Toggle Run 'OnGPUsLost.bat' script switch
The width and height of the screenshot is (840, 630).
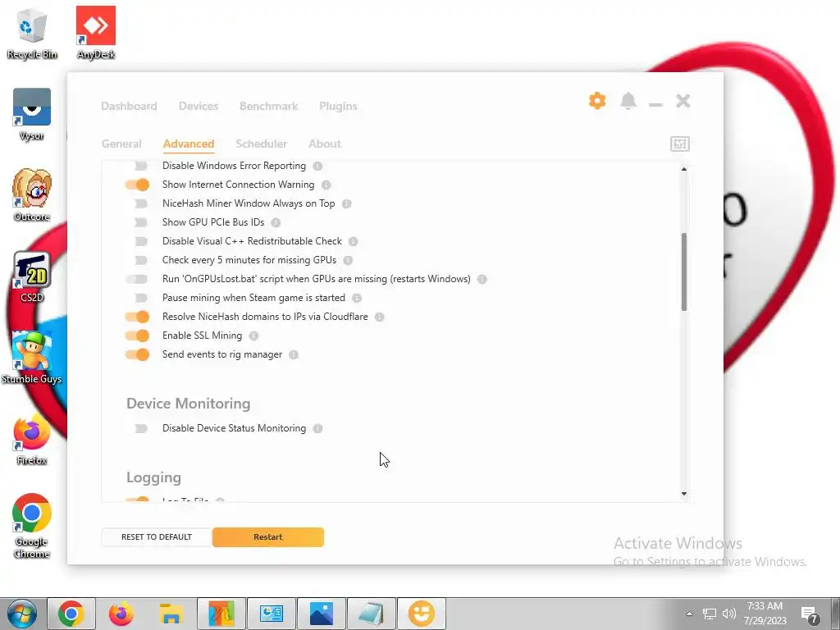[138, 279]
